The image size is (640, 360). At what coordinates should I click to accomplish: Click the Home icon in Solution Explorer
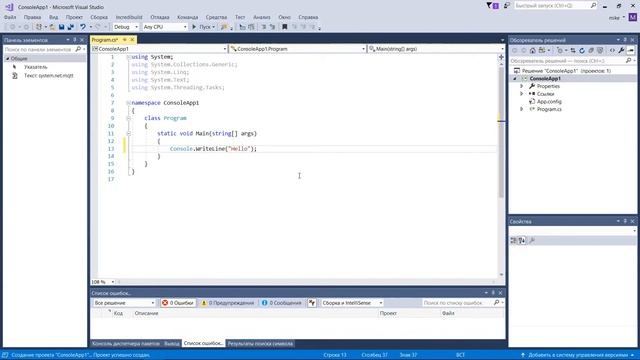pyautogui.click(x=533, y=51)
